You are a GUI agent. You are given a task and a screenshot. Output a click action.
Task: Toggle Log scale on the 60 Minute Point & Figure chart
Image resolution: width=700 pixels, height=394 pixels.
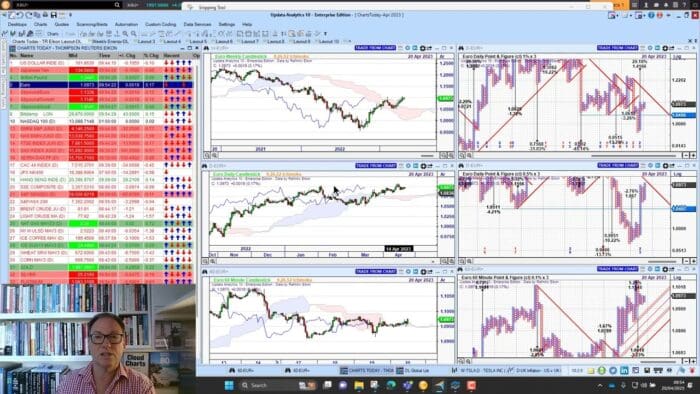[677, 278]
